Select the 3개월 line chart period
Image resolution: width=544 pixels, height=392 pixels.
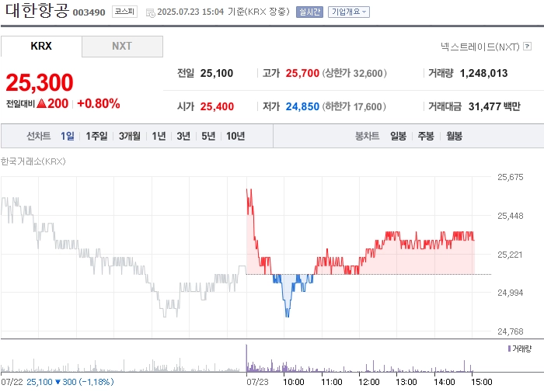tap(130, 136)
